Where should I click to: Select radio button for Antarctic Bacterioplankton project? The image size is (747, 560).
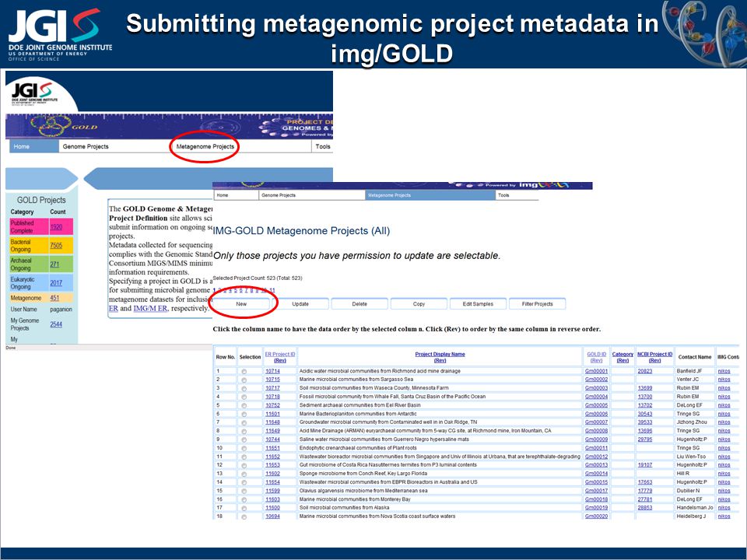244,415
